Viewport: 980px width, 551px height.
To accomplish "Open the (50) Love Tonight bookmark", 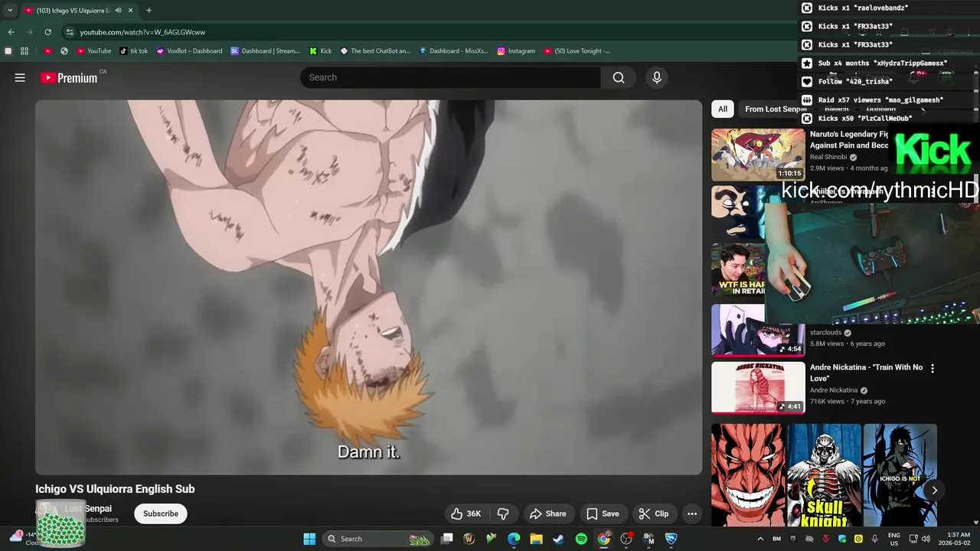I will click(577, 51).
